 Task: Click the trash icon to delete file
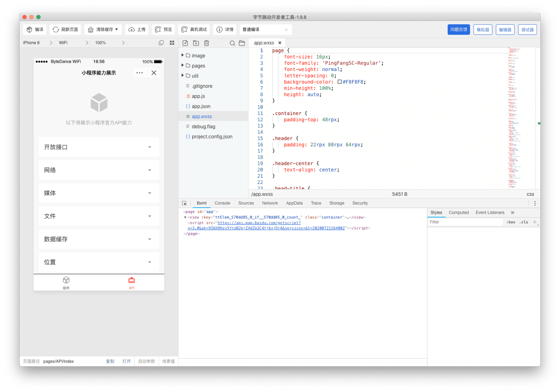coord(206,43)
